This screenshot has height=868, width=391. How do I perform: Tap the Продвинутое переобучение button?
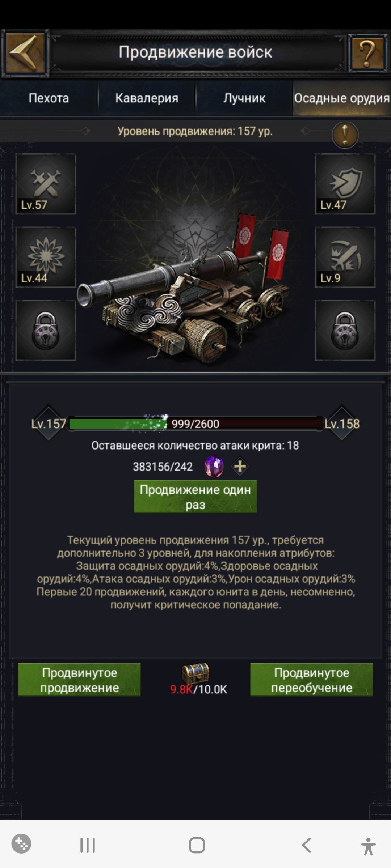point(311,680)
